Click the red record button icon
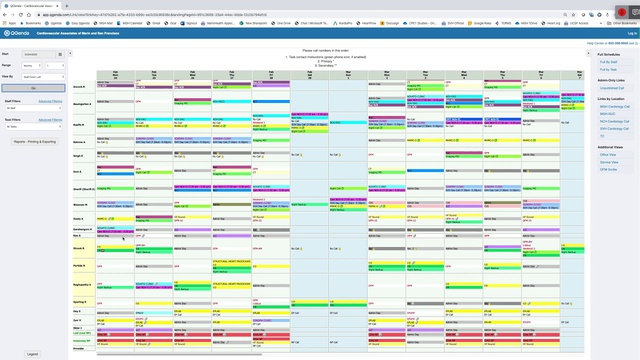The height and width of the screenshot is (360, 640). tap(622, 13)
